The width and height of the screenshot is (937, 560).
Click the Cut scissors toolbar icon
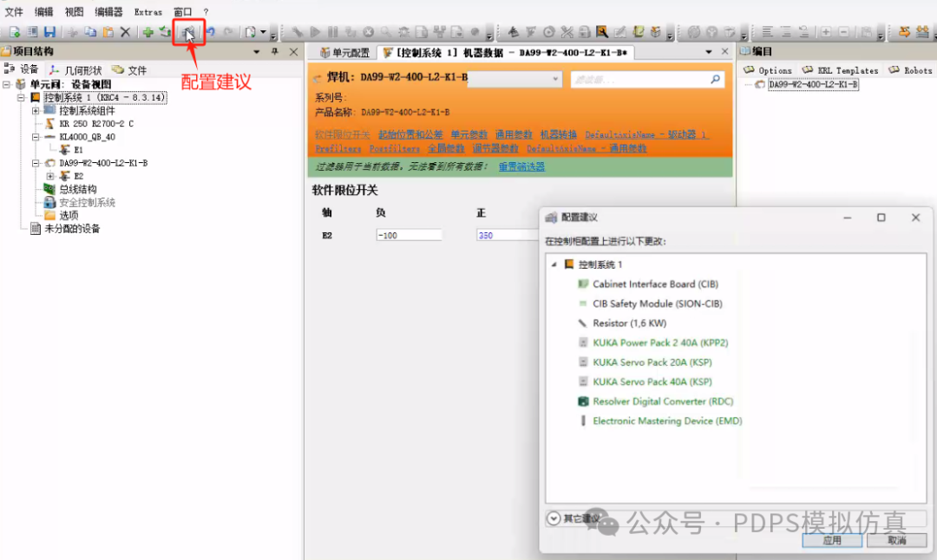(73, 32)
